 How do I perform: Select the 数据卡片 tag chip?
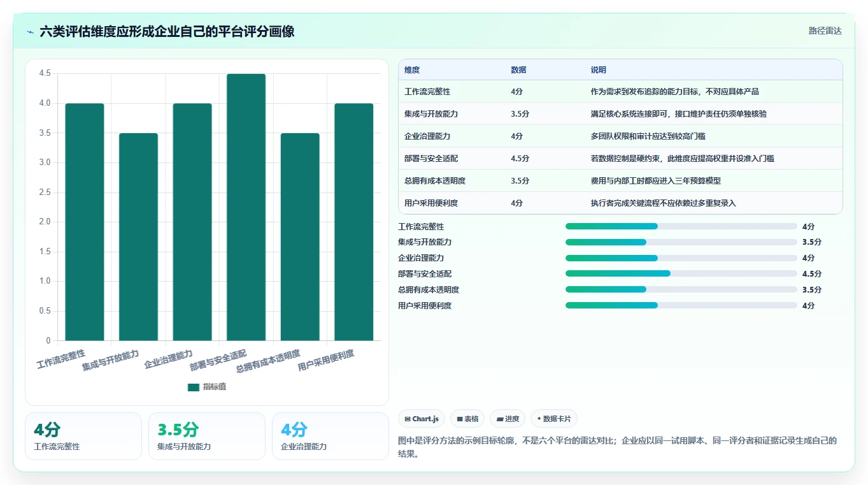point(554,419)
